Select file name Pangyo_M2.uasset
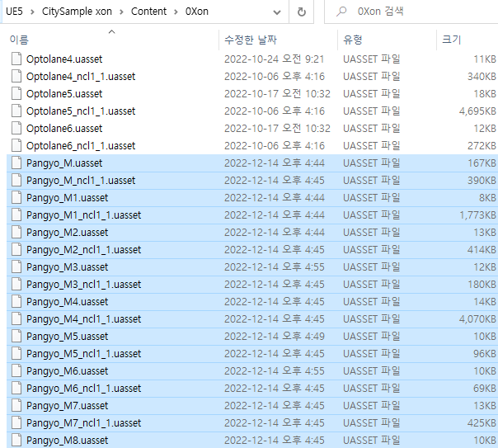The width and height of the screenshot is (498, 448). (x=67, y=233)
